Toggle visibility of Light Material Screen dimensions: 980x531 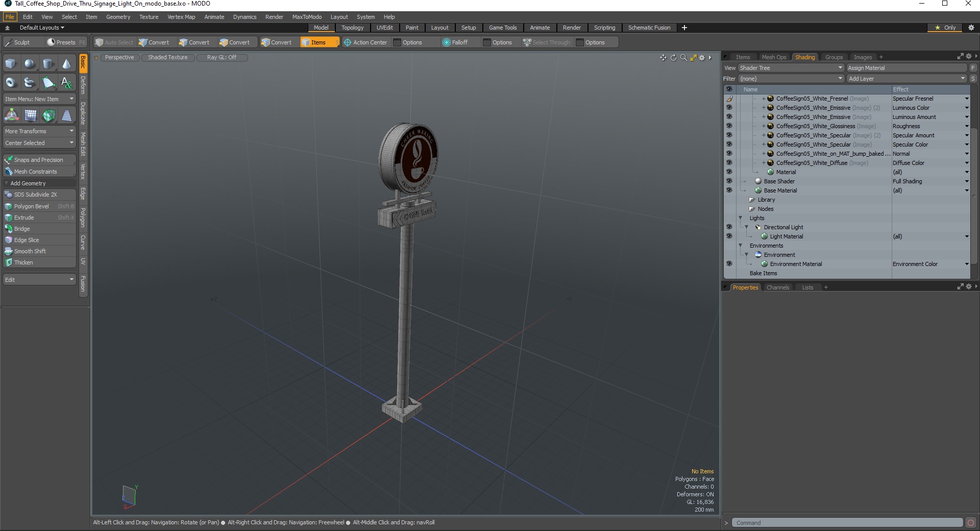[729, 236]
